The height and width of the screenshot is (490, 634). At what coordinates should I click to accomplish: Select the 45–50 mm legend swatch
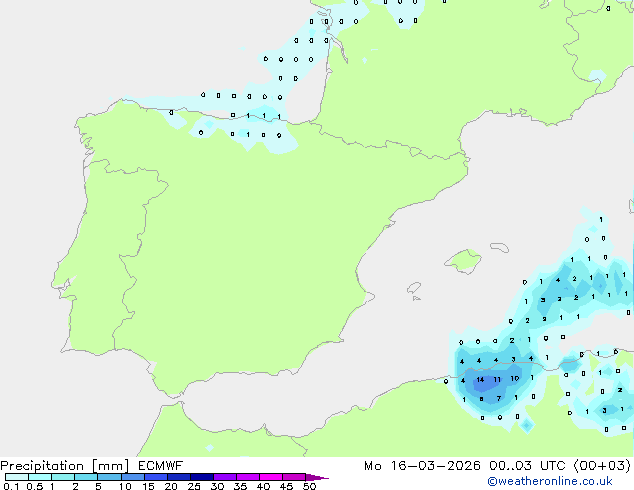pos(294,477)
